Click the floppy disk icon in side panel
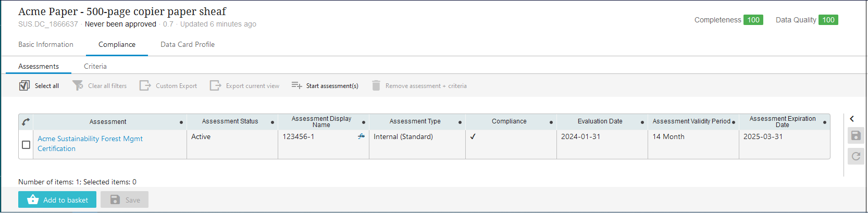This screenshot has width=868, height=213. pos(855,136)
